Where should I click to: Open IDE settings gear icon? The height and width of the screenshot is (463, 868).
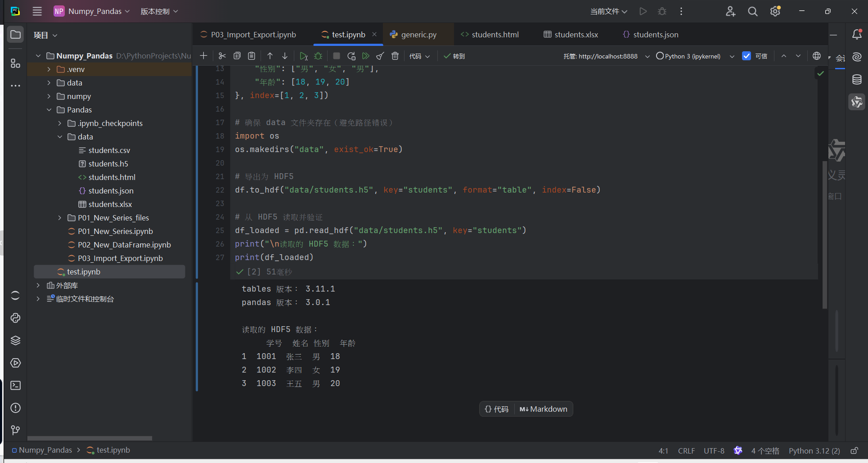click(775, 11)
